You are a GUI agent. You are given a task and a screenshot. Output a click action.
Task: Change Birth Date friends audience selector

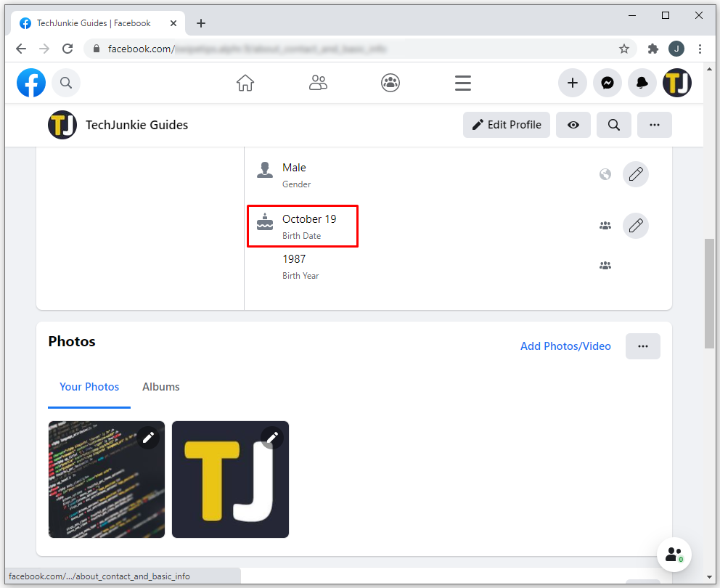point(605,226)
